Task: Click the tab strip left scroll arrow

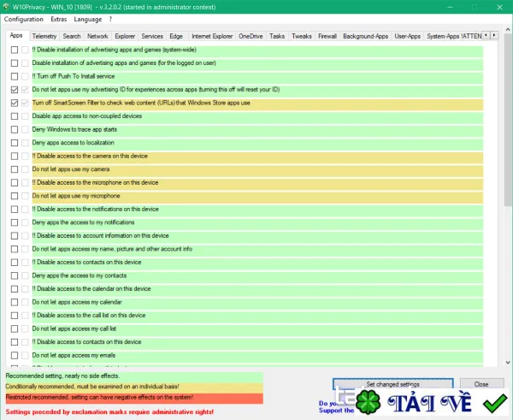Action: pyautogui.click(x=486, y=35)
